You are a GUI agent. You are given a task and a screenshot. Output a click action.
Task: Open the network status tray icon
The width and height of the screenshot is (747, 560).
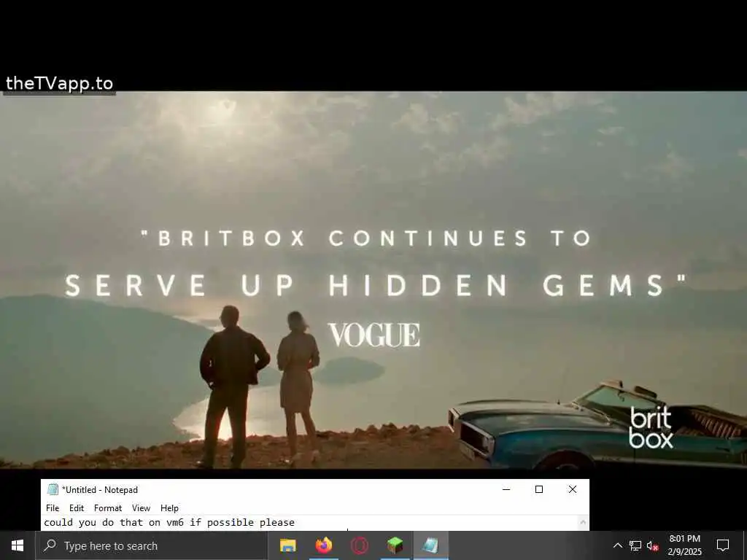point(635,545)
